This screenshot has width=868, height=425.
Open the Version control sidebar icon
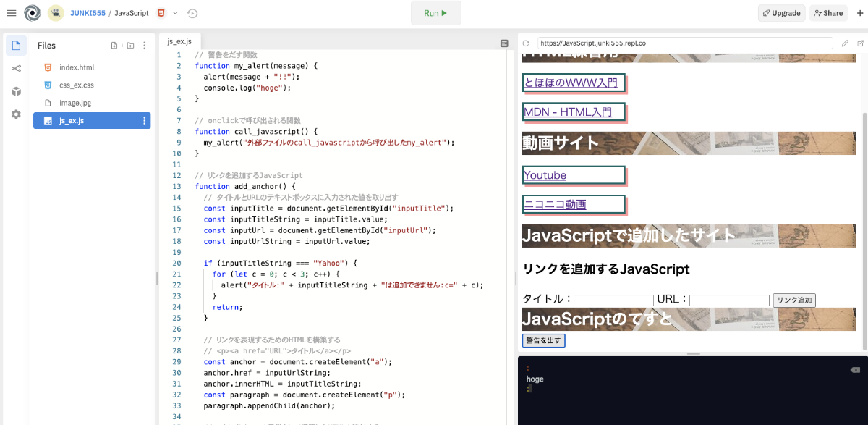[x=16, y=69]
